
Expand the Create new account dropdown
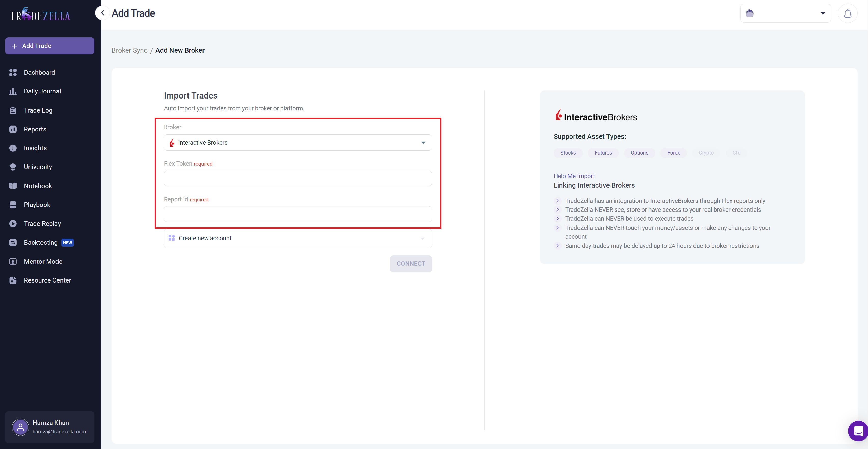tap(298, 238)
